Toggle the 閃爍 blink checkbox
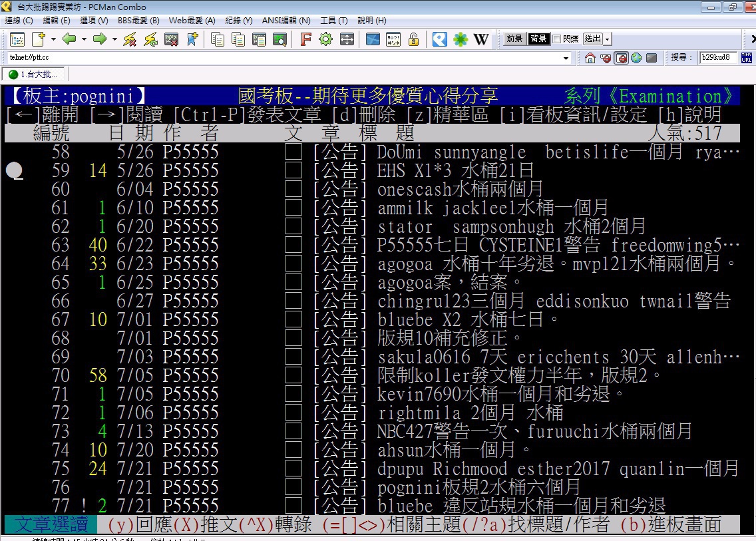This screenshot has width=756, height=541. (x=556, y=39)
